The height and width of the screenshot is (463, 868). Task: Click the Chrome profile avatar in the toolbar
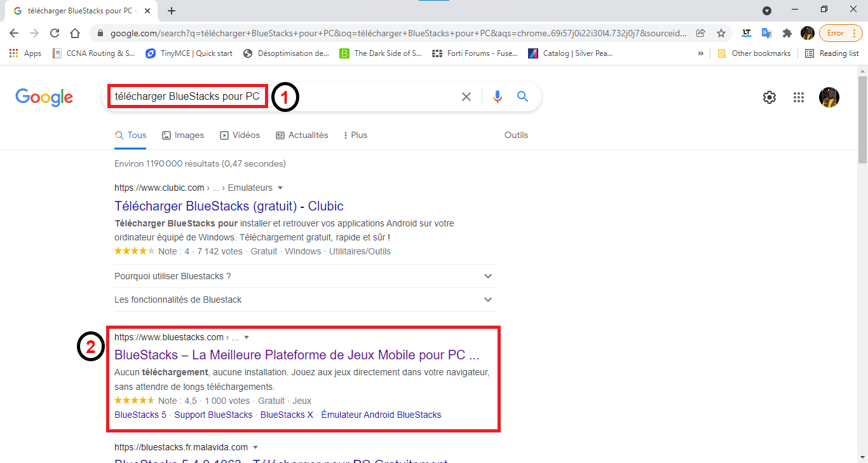pyautogui.click(x=808, y=33)
